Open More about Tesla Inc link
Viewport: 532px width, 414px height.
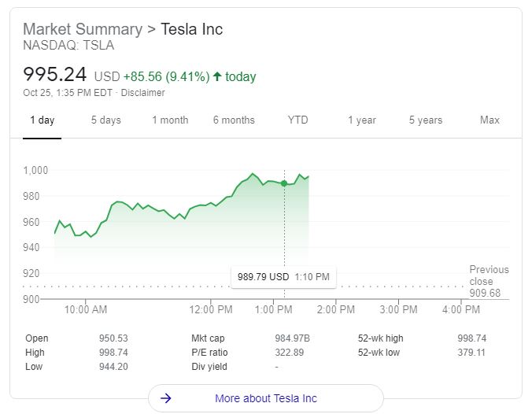pos(266,398)
